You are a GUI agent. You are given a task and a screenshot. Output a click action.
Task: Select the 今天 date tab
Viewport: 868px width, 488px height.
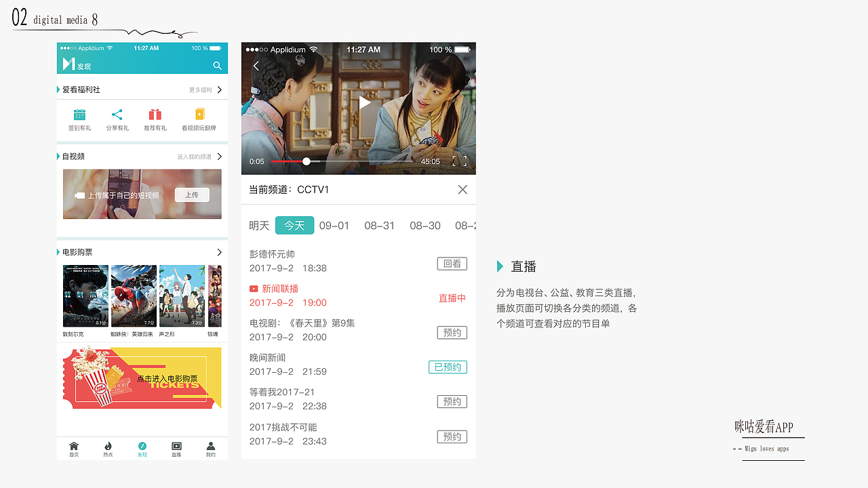(x=294, y=226)
